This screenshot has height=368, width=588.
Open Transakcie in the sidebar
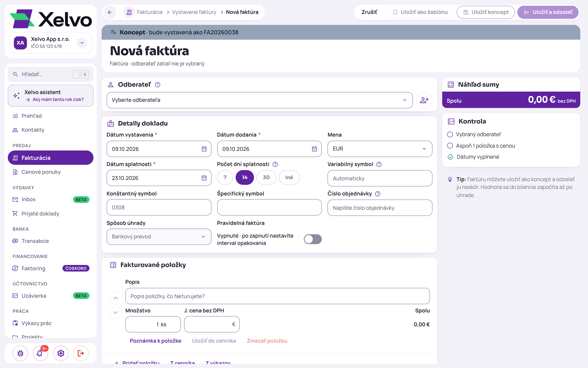tap(51, 241)
